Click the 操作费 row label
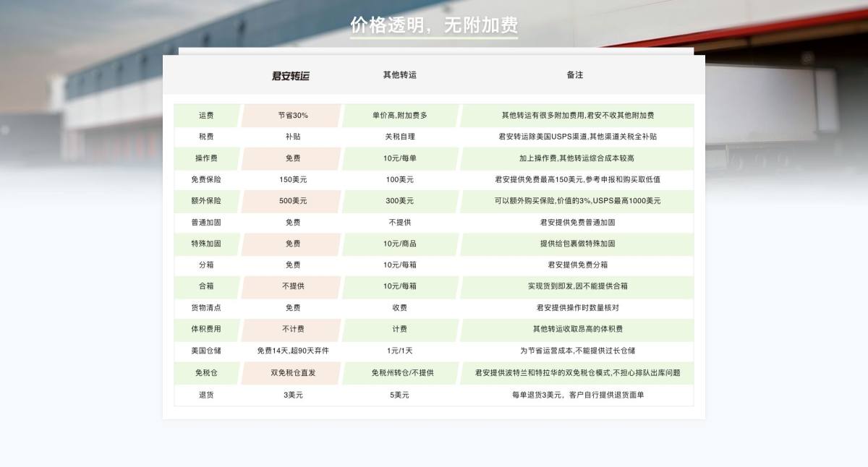 [205, 158]
